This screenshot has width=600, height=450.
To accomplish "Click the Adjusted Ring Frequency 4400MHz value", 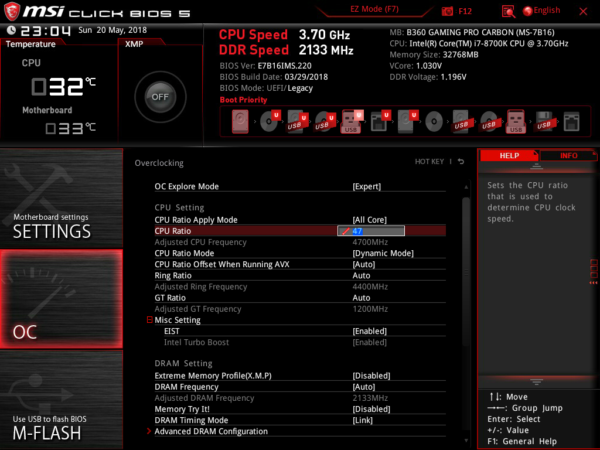I will tap(370, 287).
